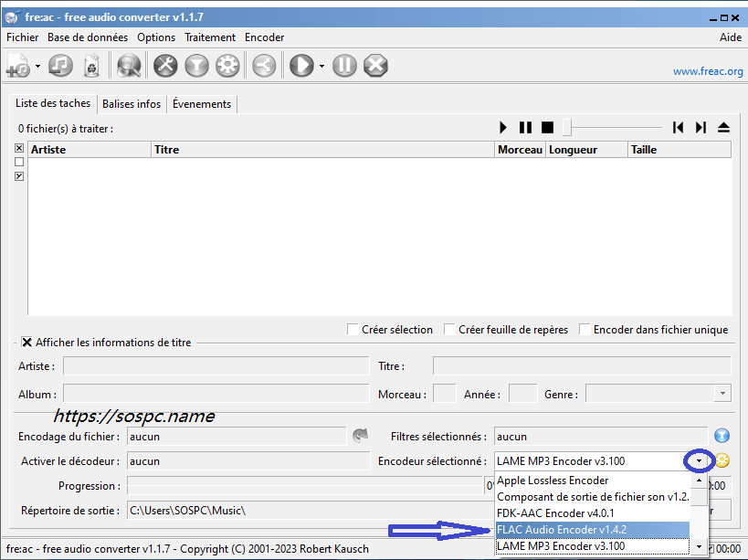Visit the www.freac.org link
The width and height of the screenshot is (748, 560).
point(708,71)
